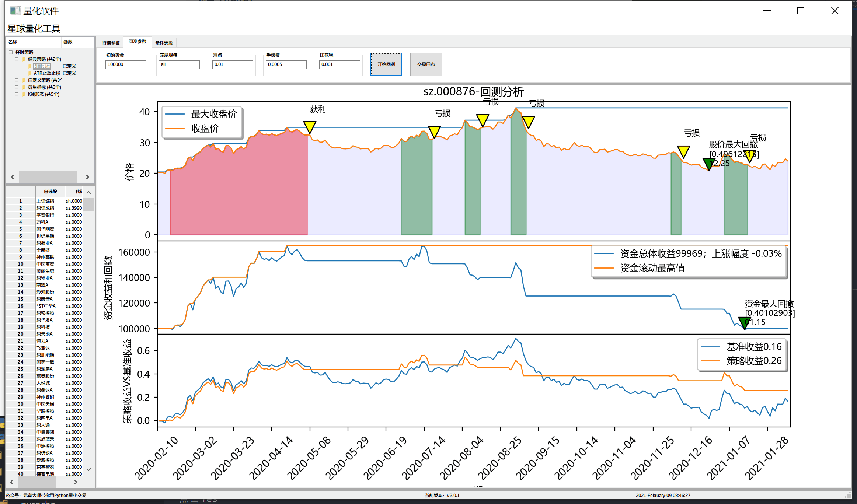Click the 量化软件 app icon in title bar
857x504 pixels.
point(15,11)
